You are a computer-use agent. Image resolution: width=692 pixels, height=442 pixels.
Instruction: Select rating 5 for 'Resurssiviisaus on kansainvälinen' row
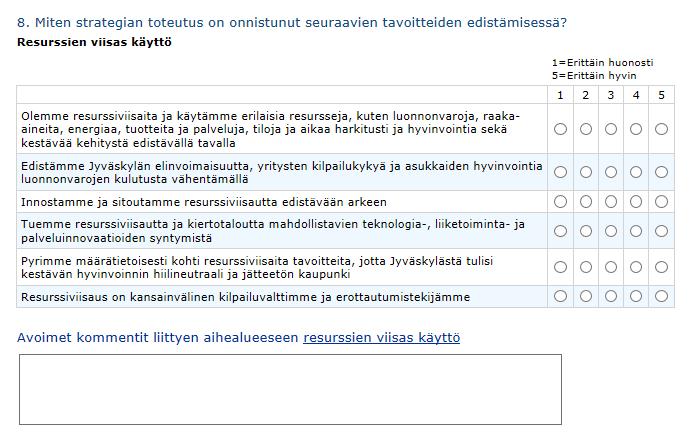pyautogui.click(x=661, y=296)
